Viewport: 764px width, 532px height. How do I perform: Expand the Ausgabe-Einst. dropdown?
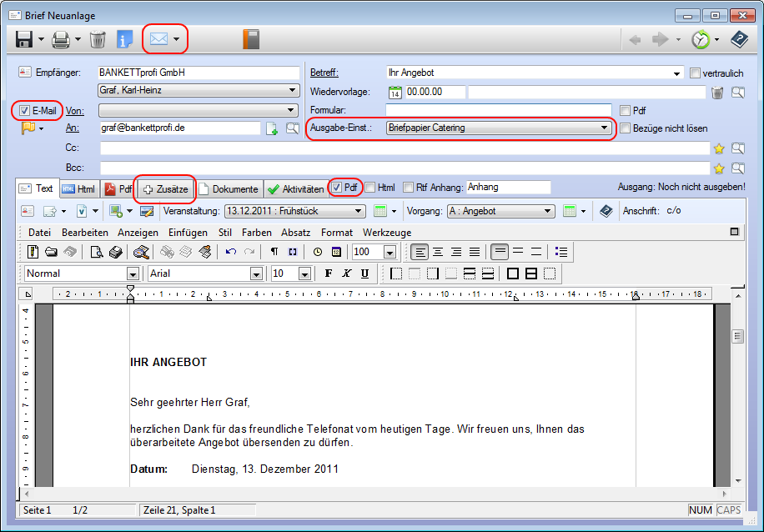click(605, 128)
